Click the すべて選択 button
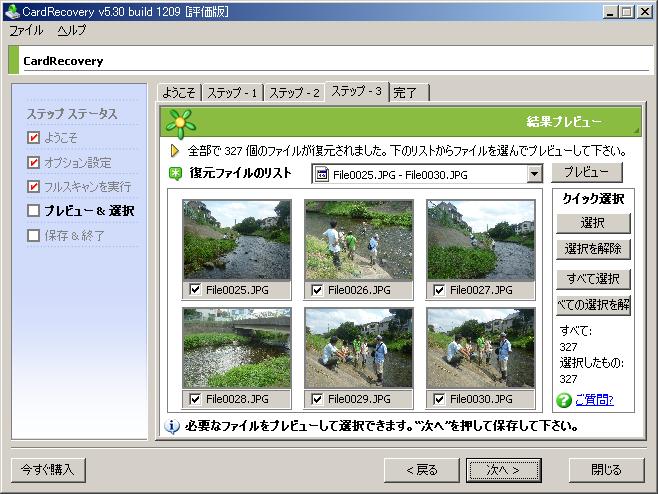Screen dimensions: 658x494 point(593,279)
